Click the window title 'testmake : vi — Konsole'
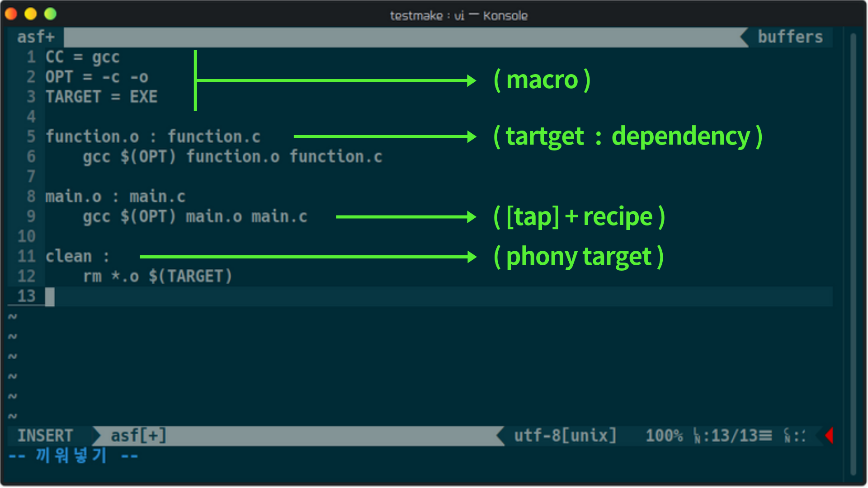The width and height of the screenshot is (868, 488). point(458,16)
